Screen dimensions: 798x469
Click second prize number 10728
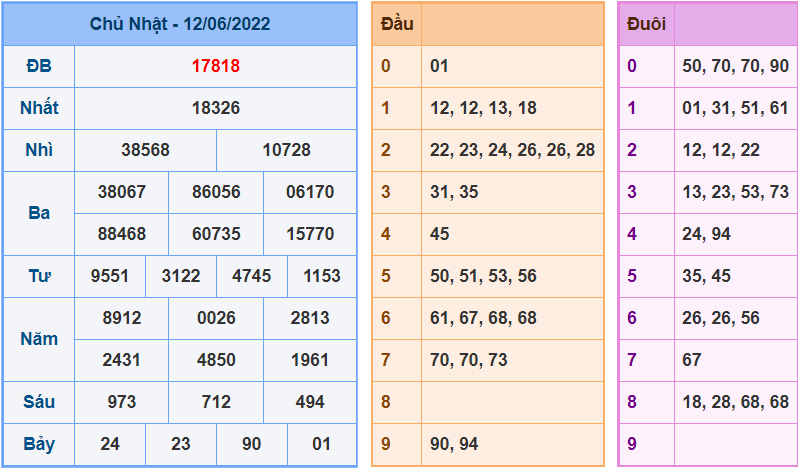[x=287, y=150]
